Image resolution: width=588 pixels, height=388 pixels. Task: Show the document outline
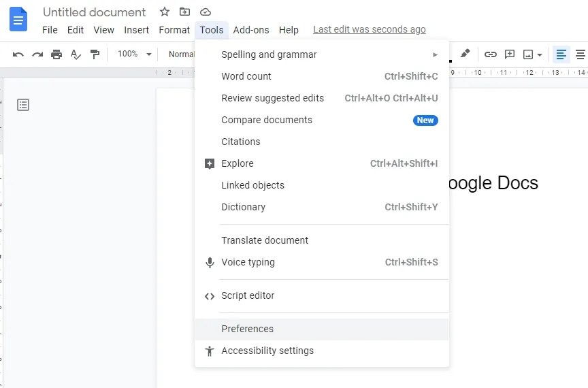pos(23,105)
